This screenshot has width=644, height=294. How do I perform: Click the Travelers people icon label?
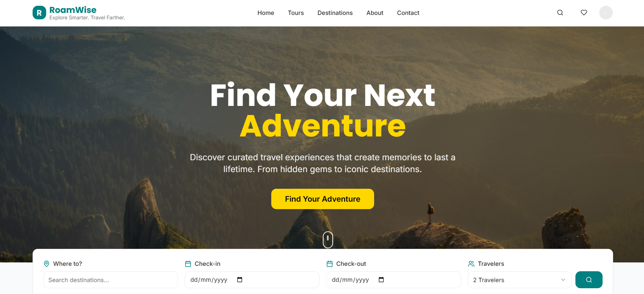click(x=471, y=264)
